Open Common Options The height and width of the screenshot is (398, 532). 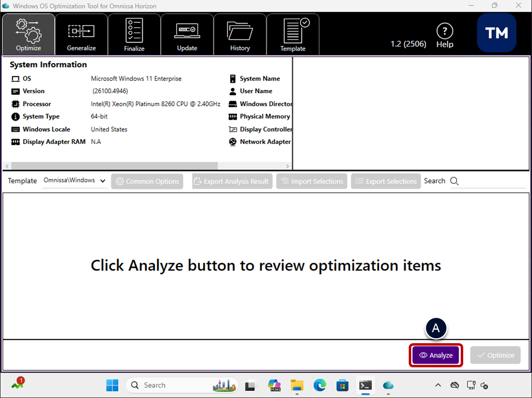click(147, 181)
